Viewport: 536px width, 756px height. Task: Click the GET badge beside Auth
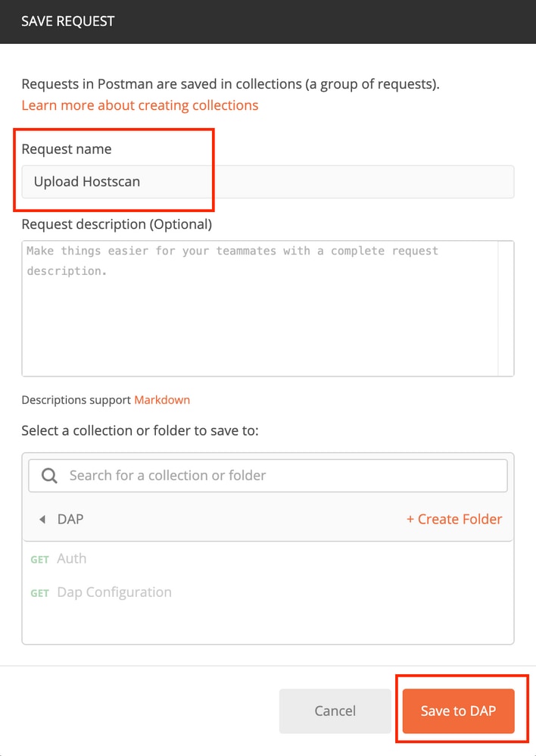point(39,559)
